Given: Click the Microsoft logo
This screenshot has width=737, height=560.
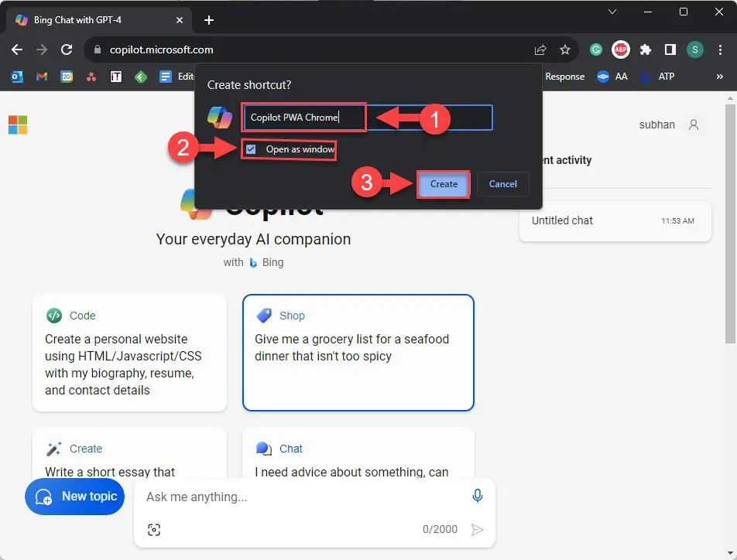Looking at the screenshot, I should [18, 125].
